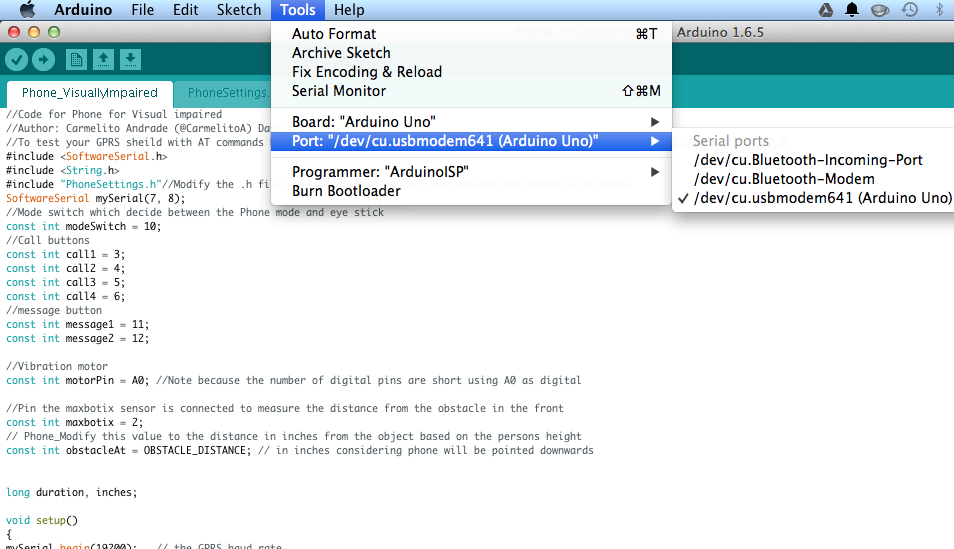
Task: Click the '//message button' comment line
Action: pyautogui.click(x=54, y=310)
